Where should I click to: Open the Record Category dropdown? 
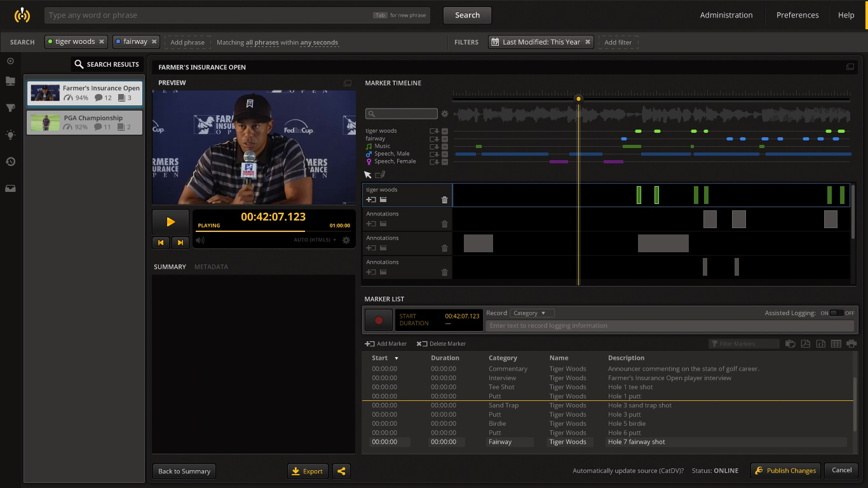click(532, 313)
